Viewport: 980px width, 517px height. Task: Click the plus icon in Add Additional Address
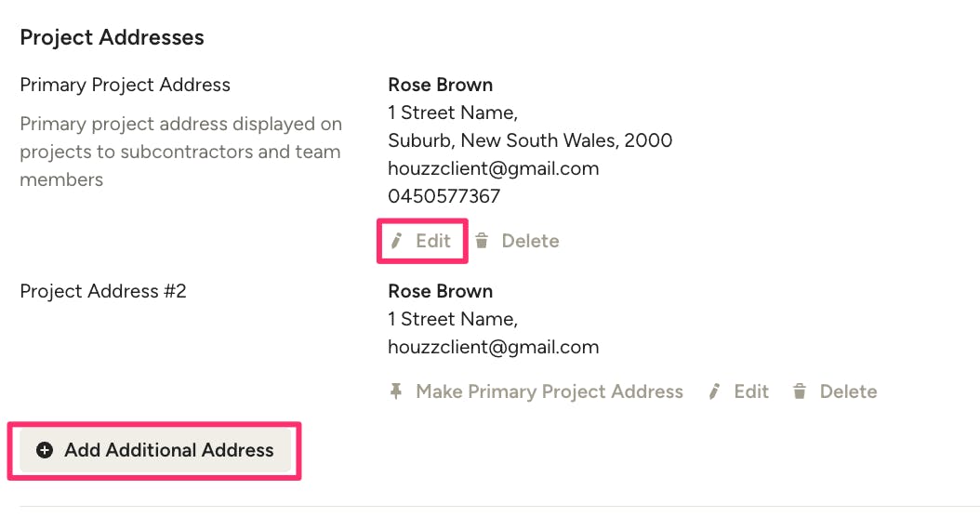(x=45, y=450)
